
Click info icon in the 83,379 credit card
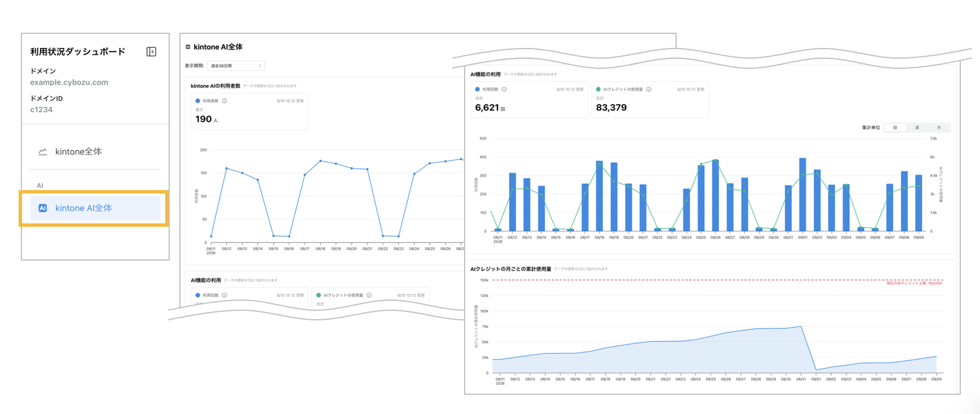point(649,89)
